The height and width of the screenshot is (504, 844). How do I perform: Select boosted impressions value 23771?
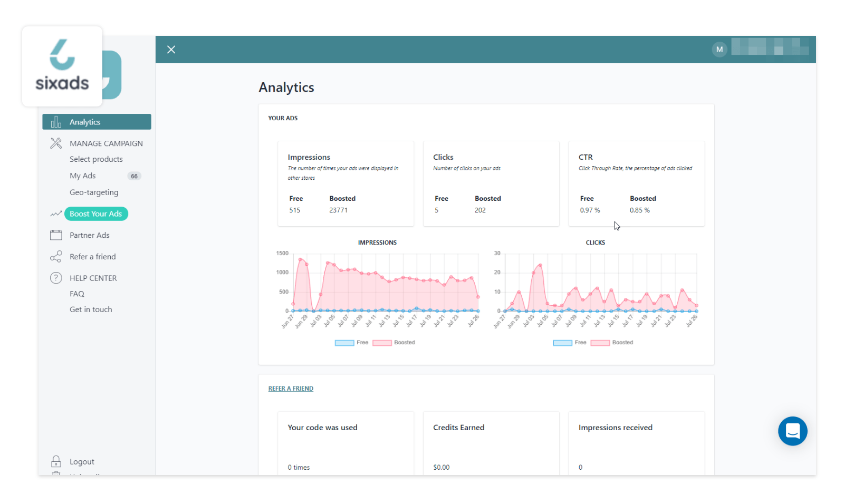coord(338,210)
